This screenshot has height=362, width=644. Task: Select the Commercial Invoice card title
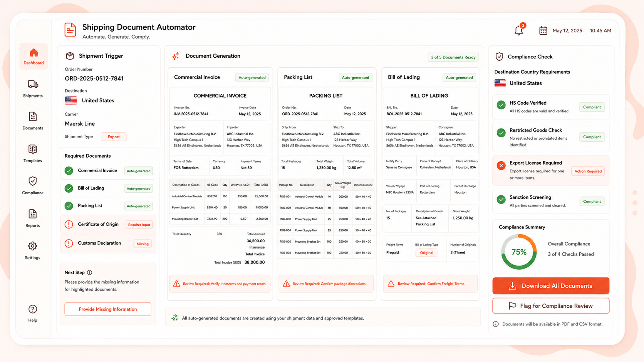coord(197,77)
